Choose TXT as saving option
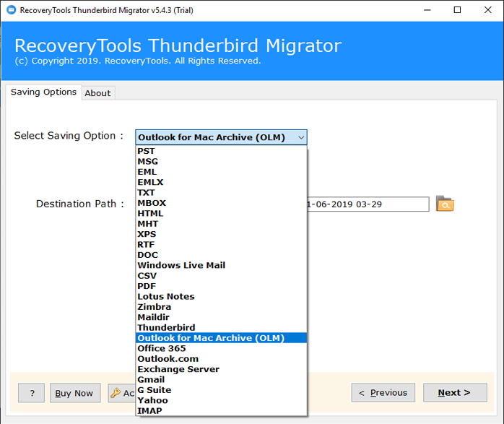 [221, 193]
